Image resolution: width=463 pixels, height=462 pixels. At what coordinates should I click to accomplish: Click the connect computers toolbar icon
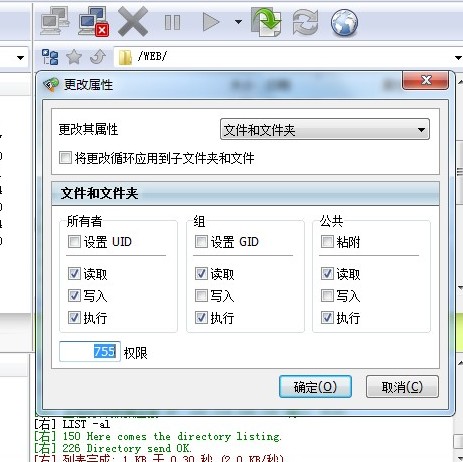pyautogui.click(x=54, y=22)
